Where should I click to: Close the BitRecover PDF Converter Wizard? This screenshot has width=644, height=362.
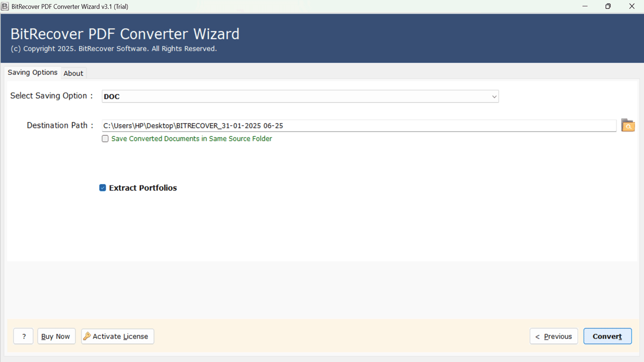(x=632, y=7)
